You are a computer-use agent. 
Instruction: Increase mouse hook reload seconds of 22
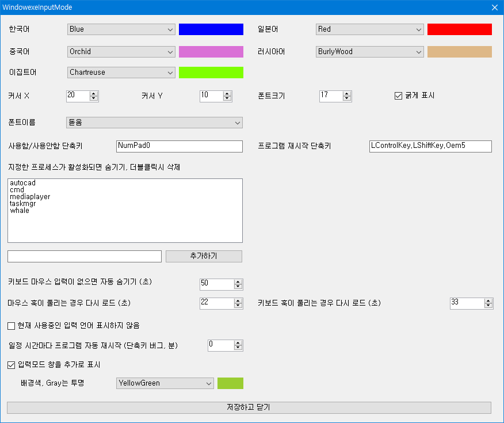click(x=238, y=301)
